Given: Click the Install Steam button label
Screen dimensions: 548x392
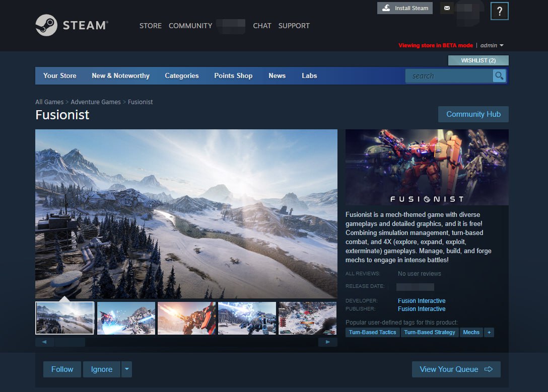Looking at the screenshot, I should pyautogui.click(x=412, y=8).
